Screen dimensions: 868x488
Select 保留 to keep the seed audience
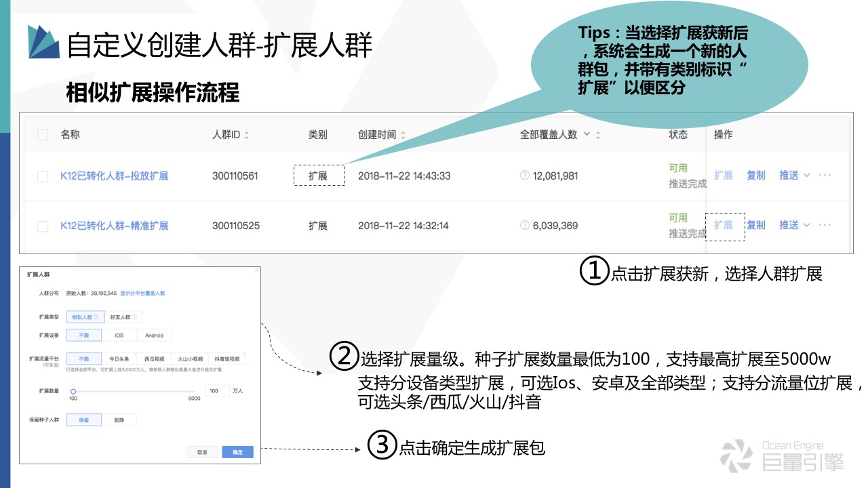coord(84,420)
